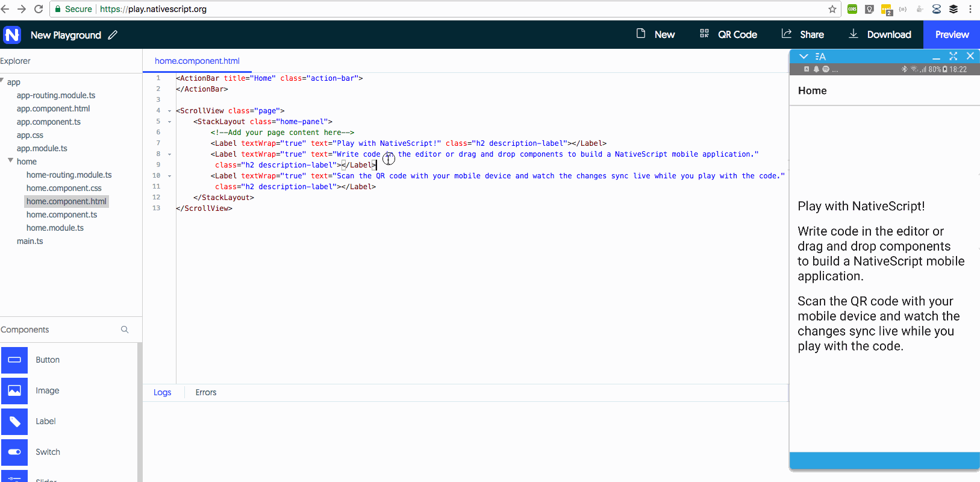Select the Label component tag icon
980x482 pixels.
[x=14, y=421]
